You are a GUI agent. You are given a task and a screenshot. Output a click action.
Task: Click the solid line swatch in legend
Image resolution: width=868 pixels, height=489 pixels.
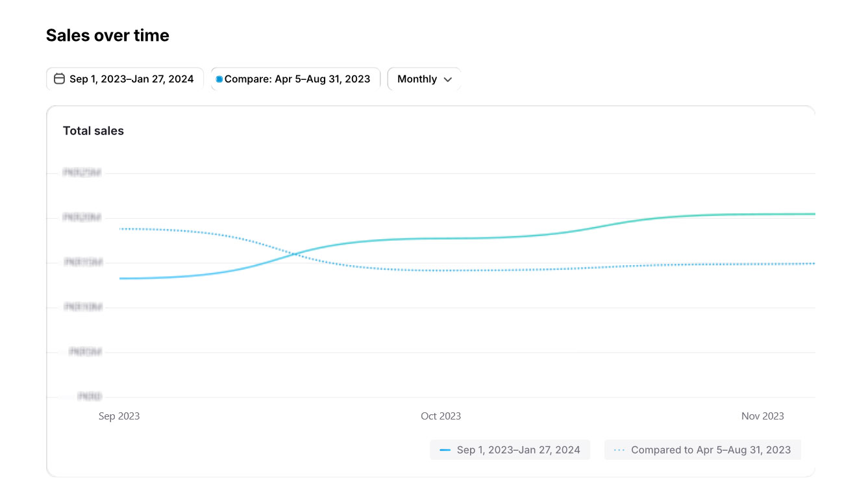445,450
